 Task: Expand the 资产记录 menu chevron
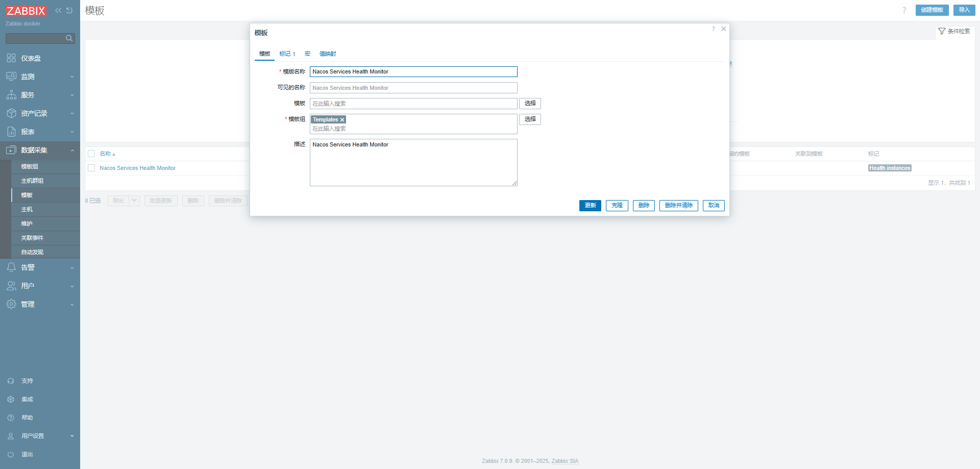point(72,114)
